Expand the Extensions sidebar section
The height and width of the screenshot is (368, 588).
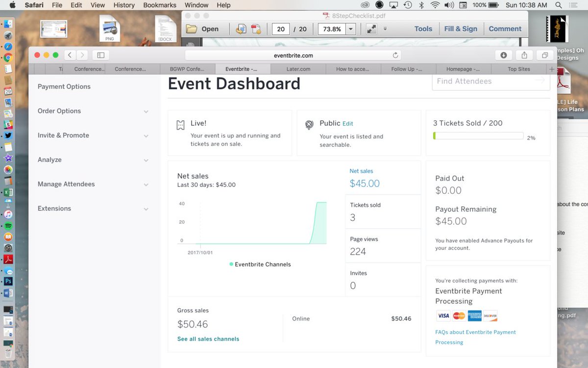(146, 209)
